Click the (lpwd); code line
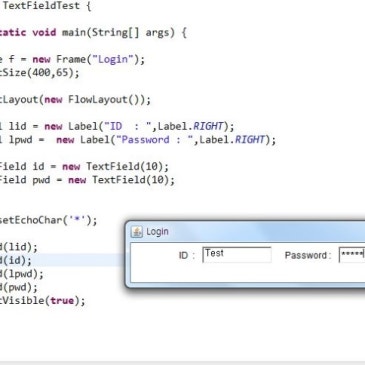This screenshot has width=365, height=365. tap(22, 274)
